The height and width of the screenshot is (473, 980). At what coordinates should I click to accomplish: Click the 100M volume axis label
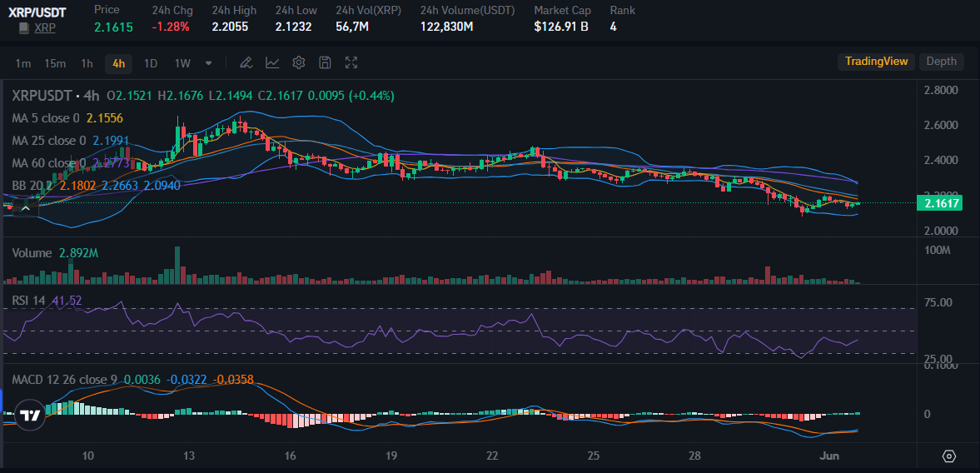pos(938,251)
